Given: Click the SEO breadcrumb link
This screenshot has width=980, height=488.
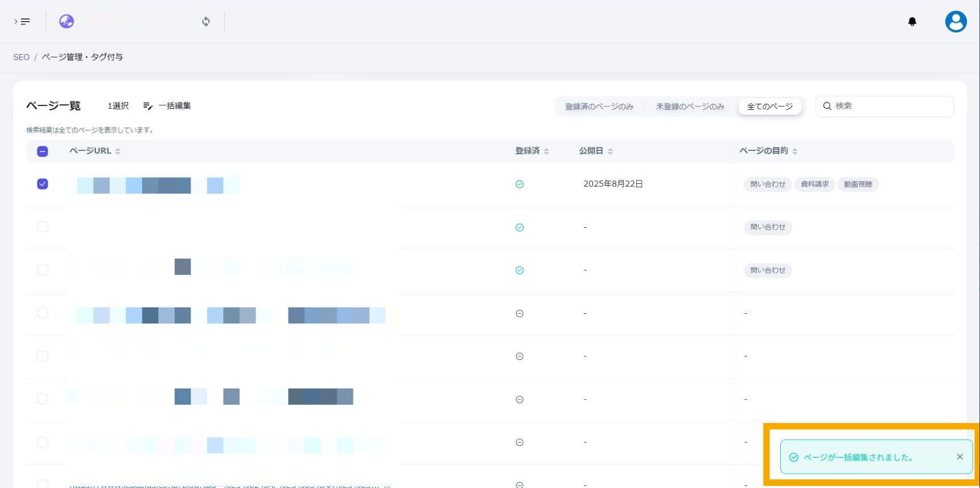Looking at the screenshot, I should tap(21, 57).
